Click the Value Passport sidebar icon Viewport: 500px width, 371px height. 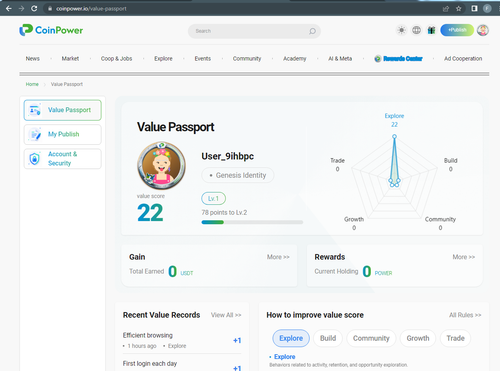point(35,110)
